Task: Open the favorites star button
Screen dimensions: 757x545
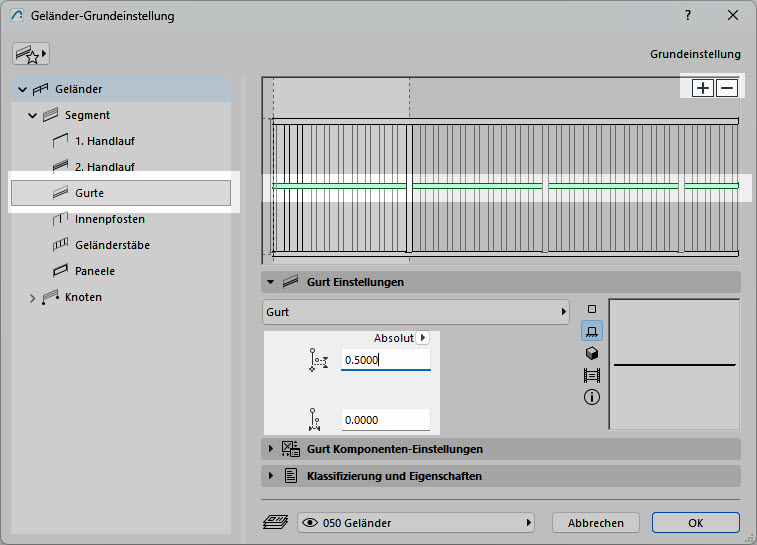Action: (x=30, y=53)
